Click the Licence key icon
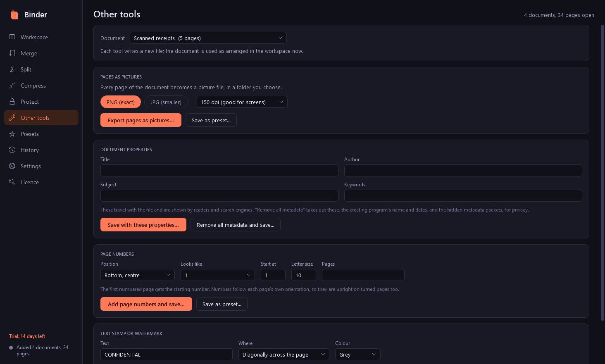This screenshot has height=364, width=605. pos(12,182)
